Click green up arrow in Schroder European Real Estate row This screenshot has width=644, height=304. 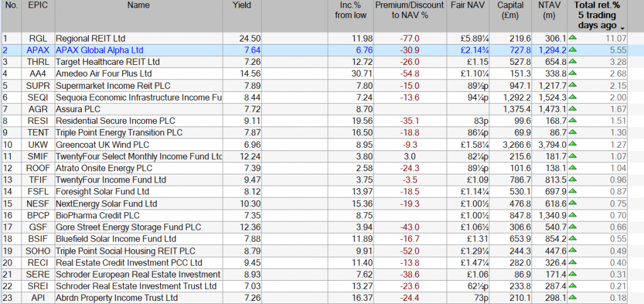click(x=572, y=274)
